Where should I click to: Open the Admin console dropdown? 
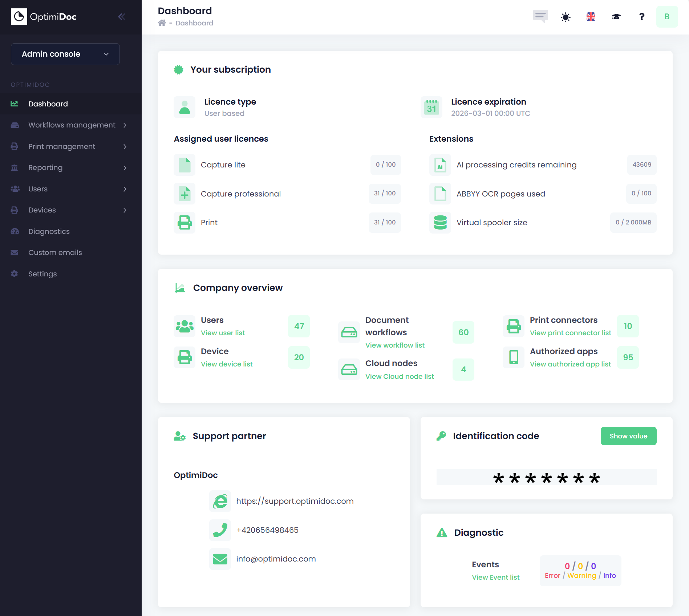[65, 54]
